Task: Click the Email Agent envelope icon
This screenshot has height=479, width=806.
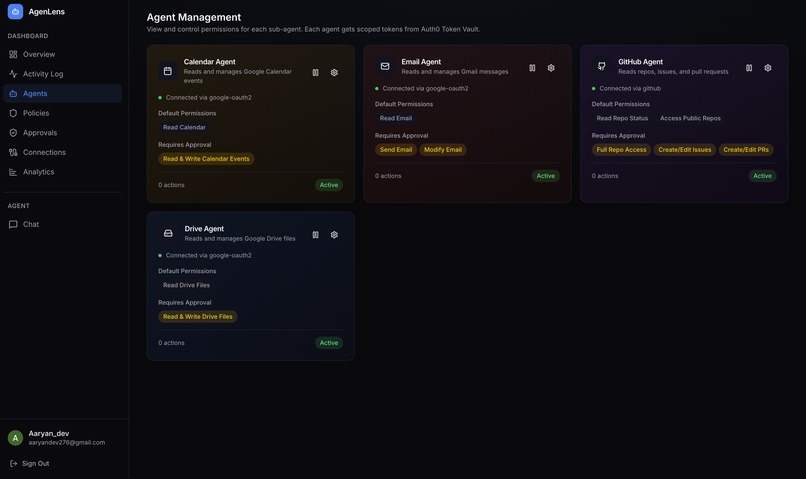Action: click(x=384, y=66)
